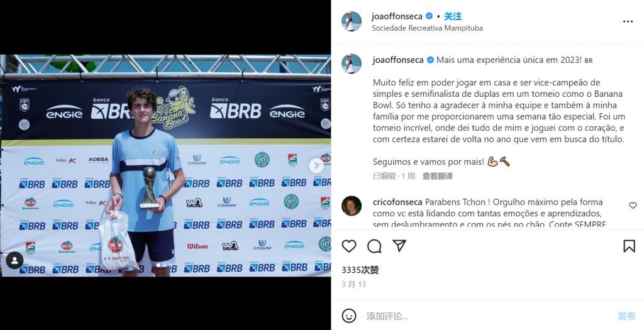This screenshot has height=330, width=644.
Task: Open cricofonseca username link
Action: (x=397, y=202)
